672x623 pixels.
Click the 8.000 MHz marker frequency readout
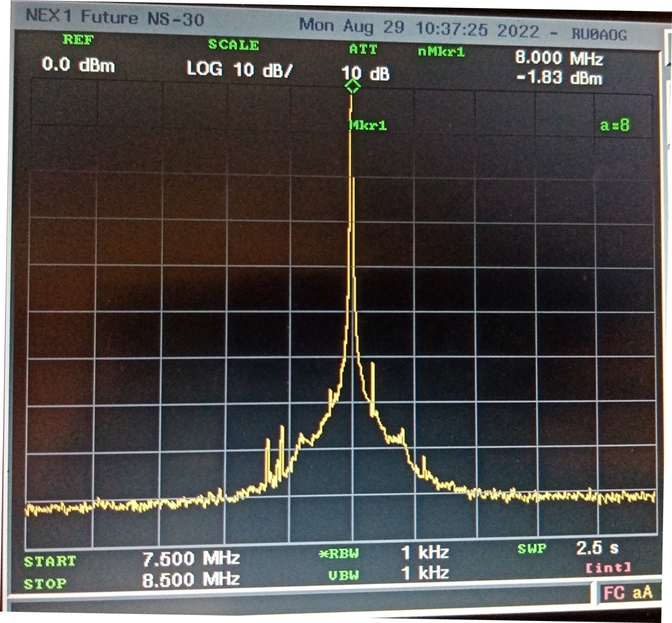click(559, 58)
